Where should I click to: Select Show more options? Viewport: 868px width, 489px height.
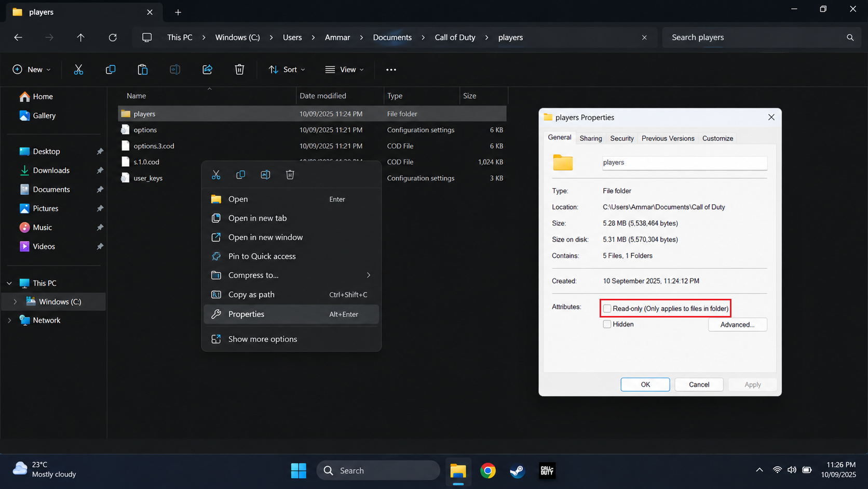[291, 339]
